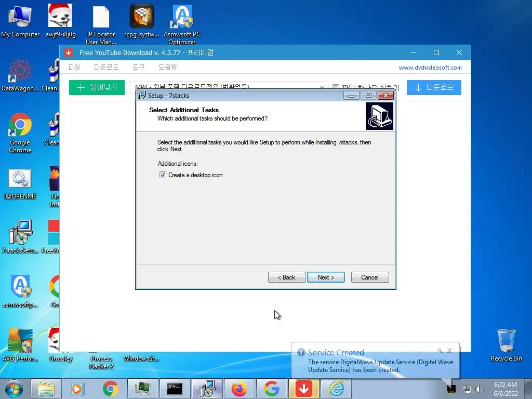Open File Explorer from taskbar

46,389
